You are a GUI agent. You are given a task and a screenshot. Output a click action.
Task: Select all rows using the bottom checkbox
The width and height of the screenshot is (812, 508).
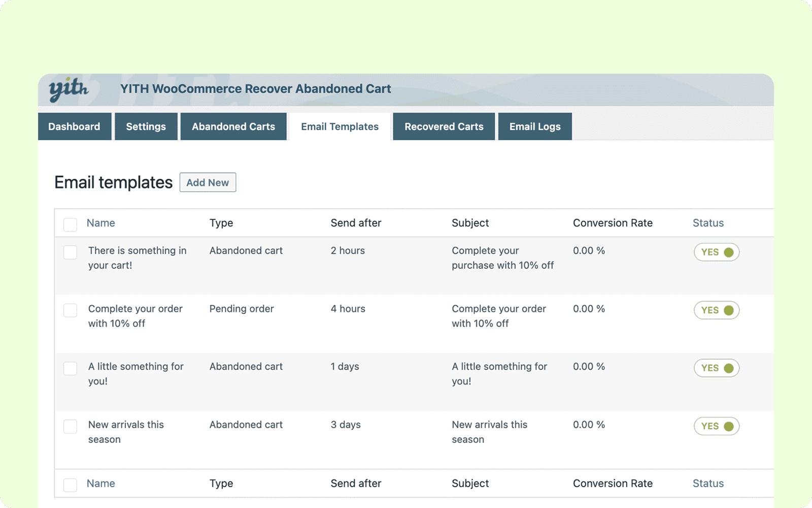[70, 485]
